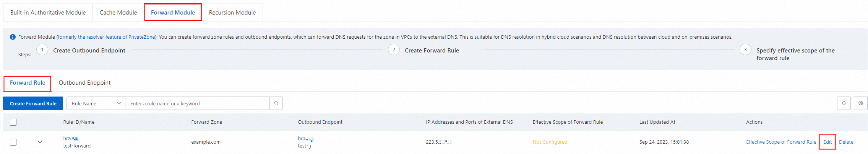The image size is (868, 154).
Task: Edit the test-forward rule
Action: pyautogui.click(x=827, y=142)
